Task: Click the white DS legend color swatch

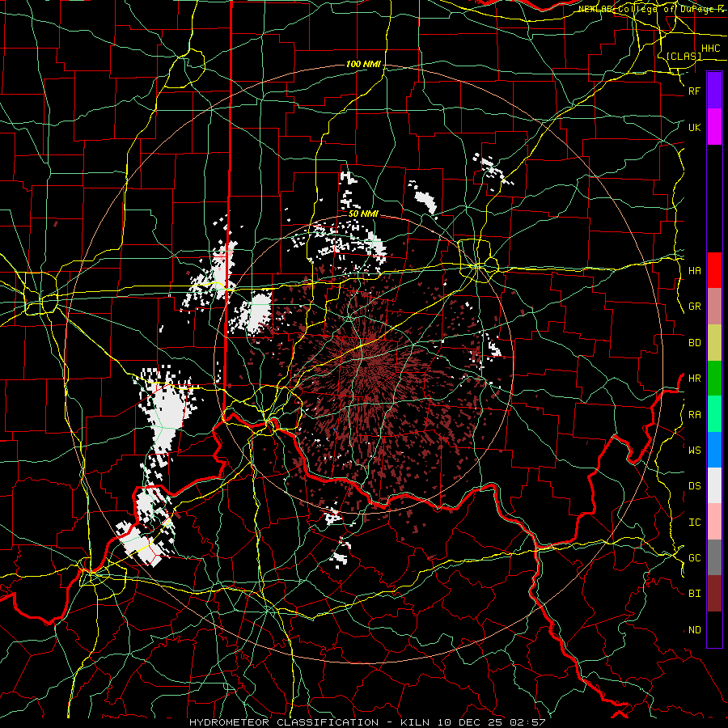Action: (x=714, y=485)
